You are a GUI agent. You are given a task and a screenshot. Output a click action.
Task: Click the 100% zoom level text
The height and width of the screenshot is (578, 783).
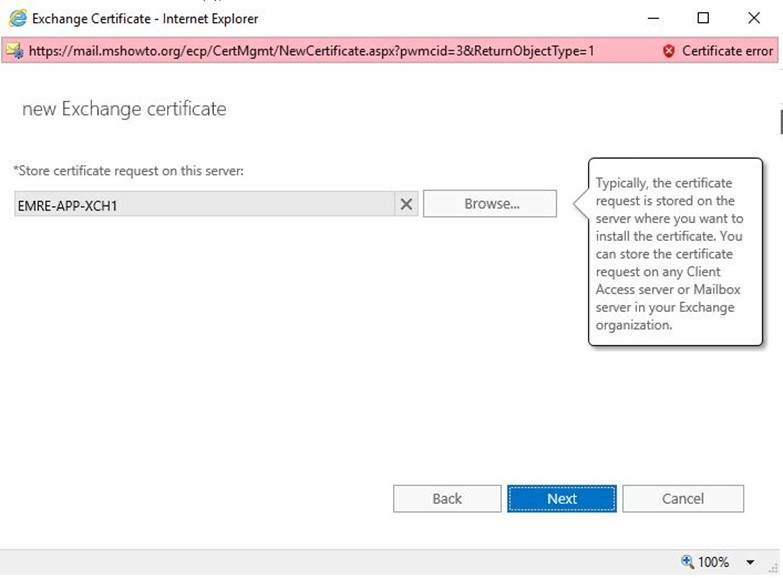point(713,562)
